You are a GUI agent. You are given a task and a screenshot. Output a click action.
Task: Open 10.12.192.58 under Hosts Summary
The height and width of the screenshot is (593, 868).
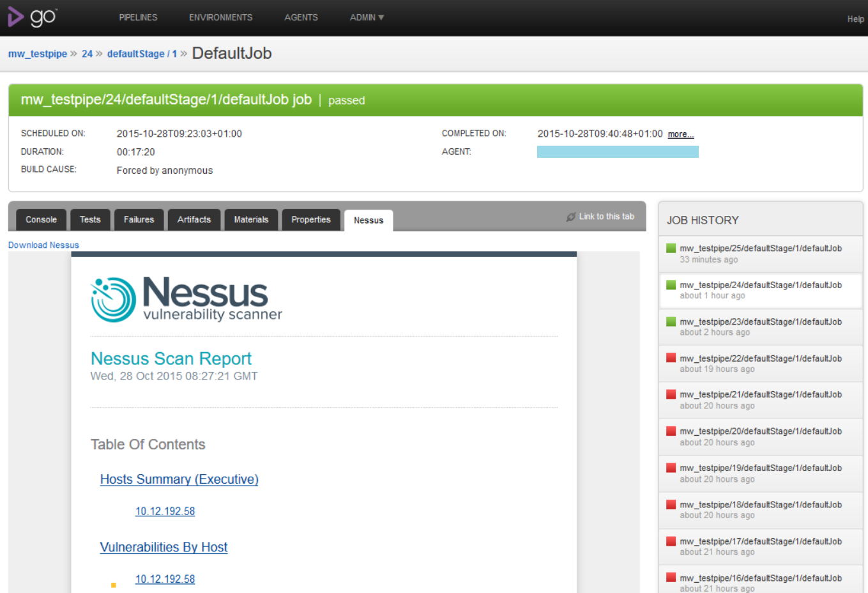pyautogui.click(x=165, y=511)
